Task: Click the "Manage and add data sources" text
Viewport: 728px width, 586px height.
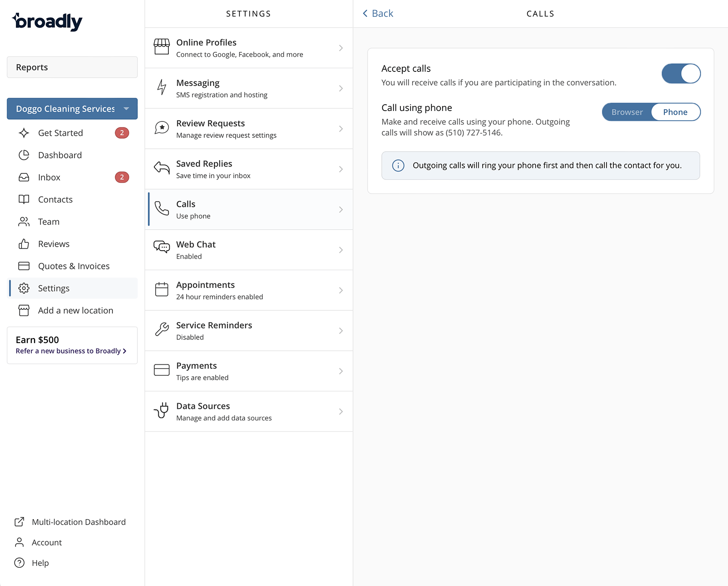Action: (224, 418)
